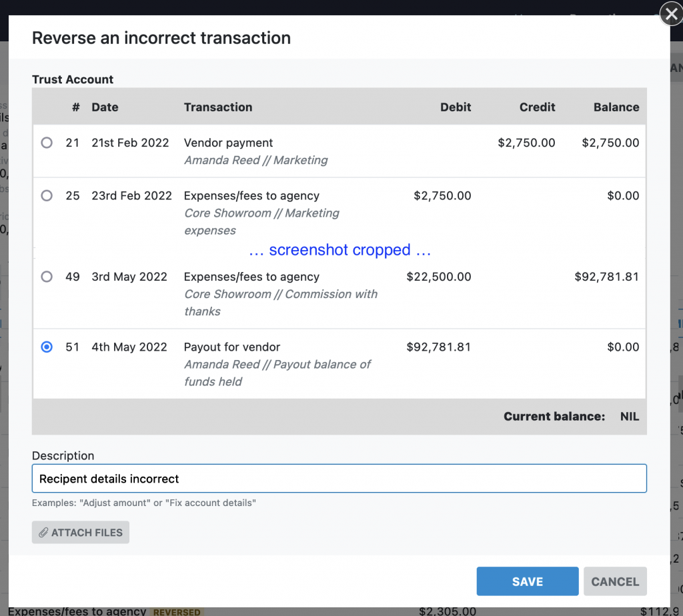Click into the Description text field
The width and height of the screenshot is (683, 616).
(339, 479)
